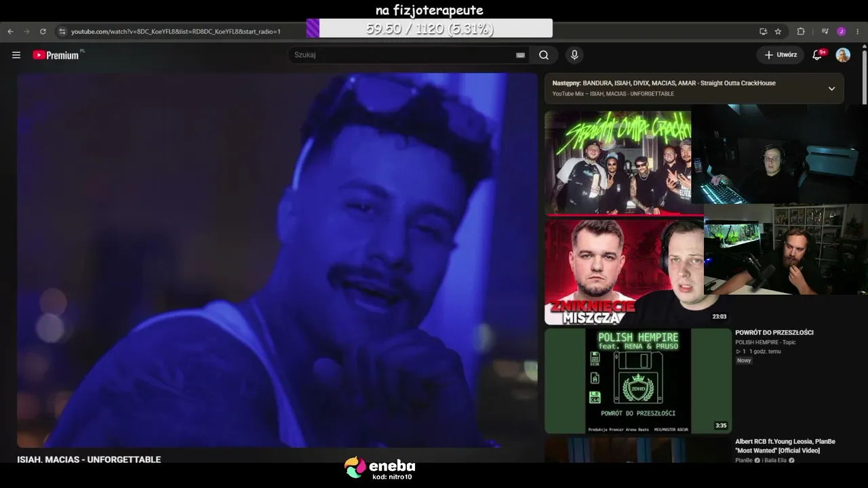Image resolution: width=868 pixels, height=488 pixels.
Task: Open the browser three-dot menu
Action: click(858, 31)
